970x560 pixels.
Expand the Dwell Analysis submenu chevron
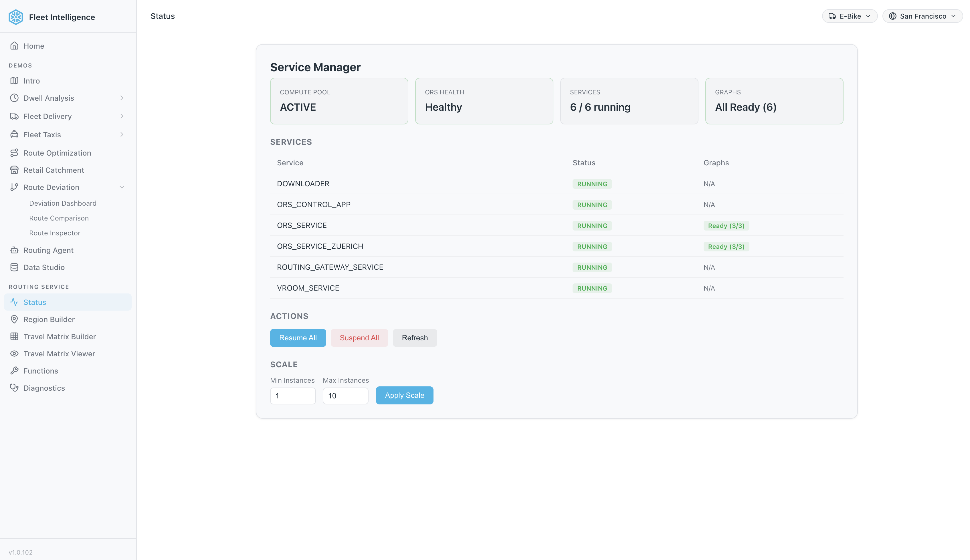click(x=122, y=98)
